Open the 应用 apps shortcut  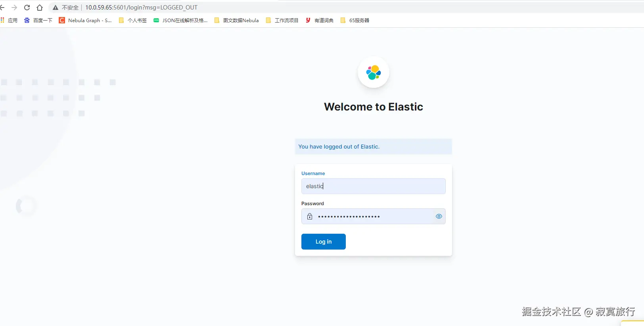click(x=9, y=20)
